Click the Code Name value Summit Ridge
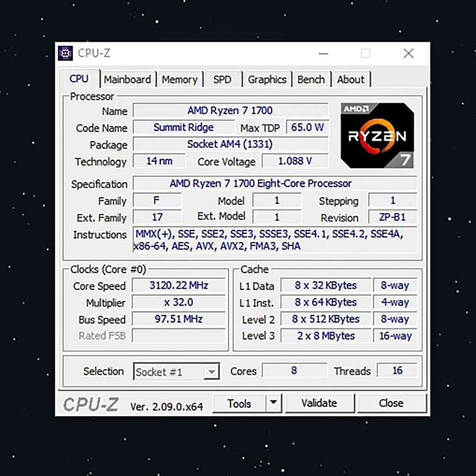 [x=184, y=127]
